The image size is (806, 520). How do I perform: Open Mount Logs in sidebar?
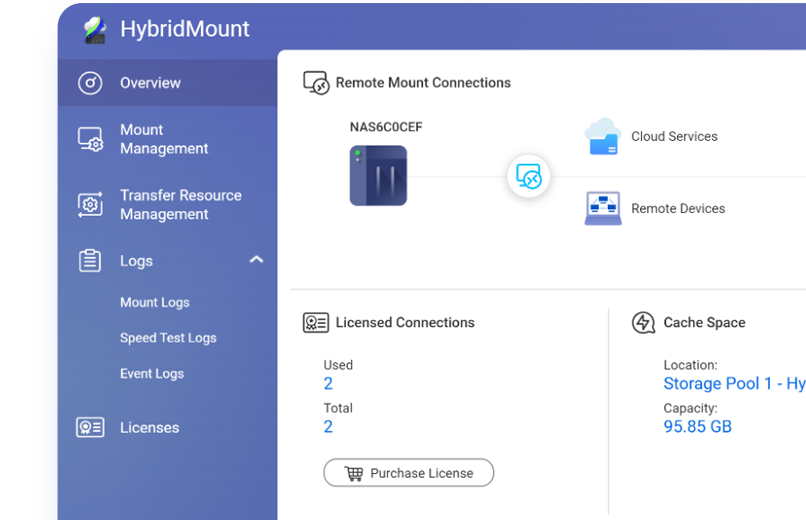tap(155, 302)
